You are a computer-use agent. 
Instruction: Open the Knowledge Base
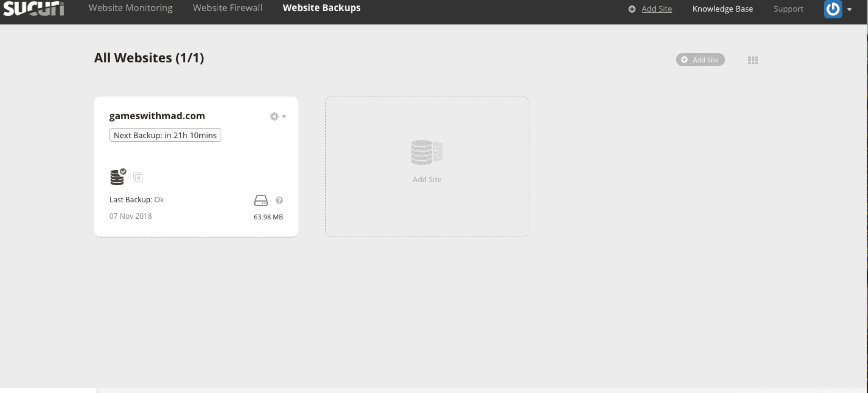(x=723, y=9)
